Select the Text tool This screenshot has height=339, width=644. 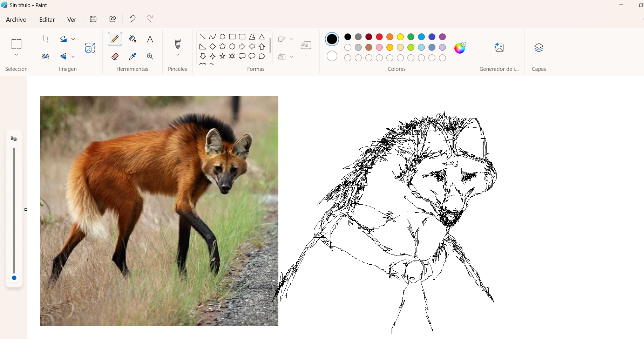pos(150,39)
